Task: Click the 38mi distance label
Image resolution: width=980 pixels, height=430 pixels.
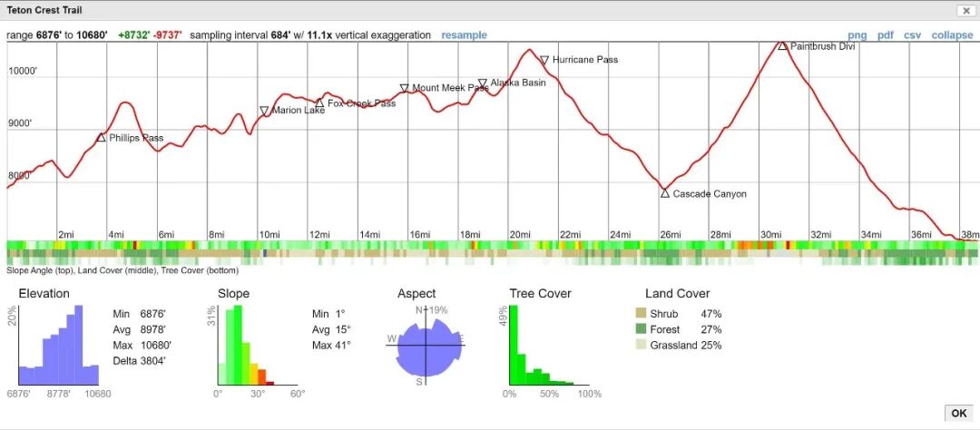Action: [x=971, y=235]
